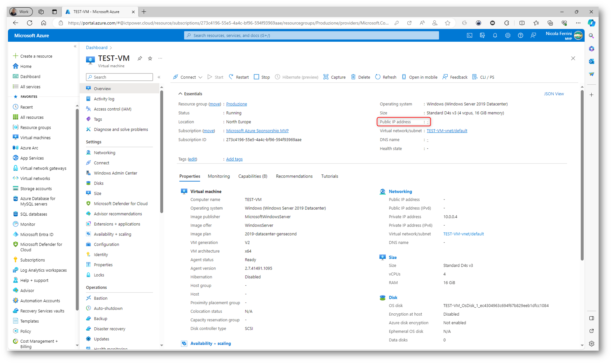Stop the virtual machine

coord(262,77)
